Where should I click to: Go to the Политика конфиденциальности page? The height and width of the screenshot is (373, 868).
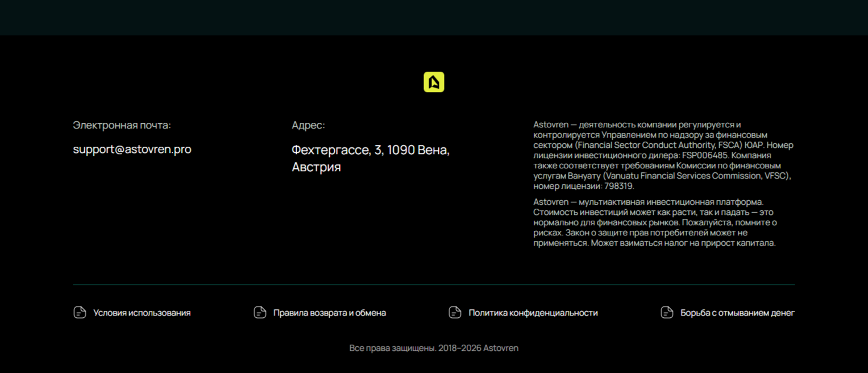[533, 313]
